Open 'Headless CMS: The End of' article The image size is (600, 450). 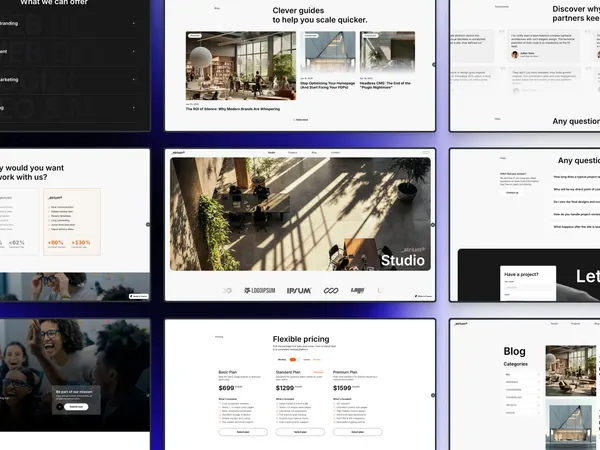click(385, 85)
